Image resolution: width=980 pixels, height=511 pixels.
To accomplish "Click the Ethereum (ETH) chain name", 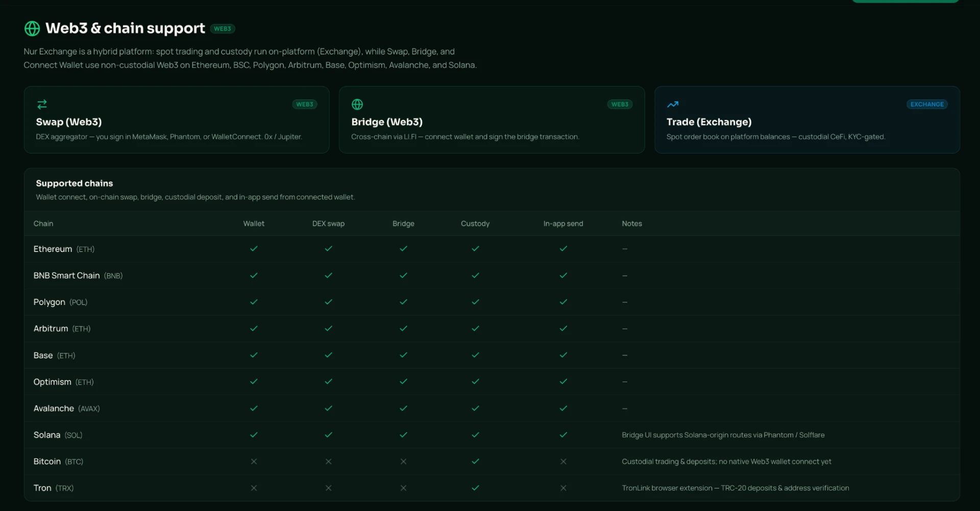I will coord(64,249).
